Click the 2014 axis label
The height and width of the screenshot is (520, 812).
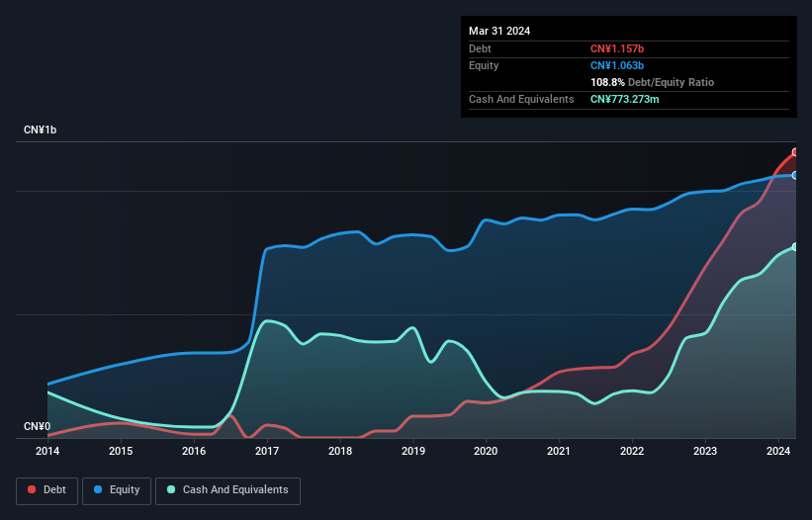(x=47, y=451)
